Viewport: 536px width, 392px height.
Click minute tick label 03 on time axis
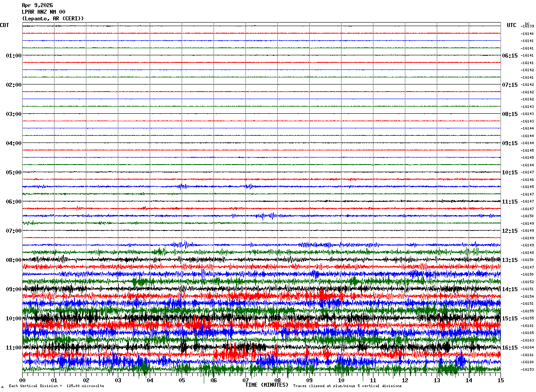[118, 380]
